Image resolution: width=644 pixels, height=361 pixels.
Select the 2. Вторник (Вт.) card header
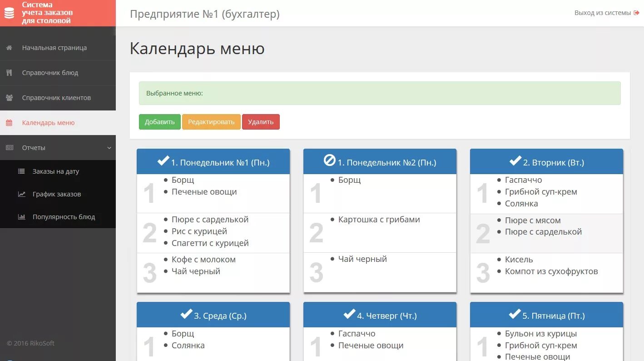point(546,161)
